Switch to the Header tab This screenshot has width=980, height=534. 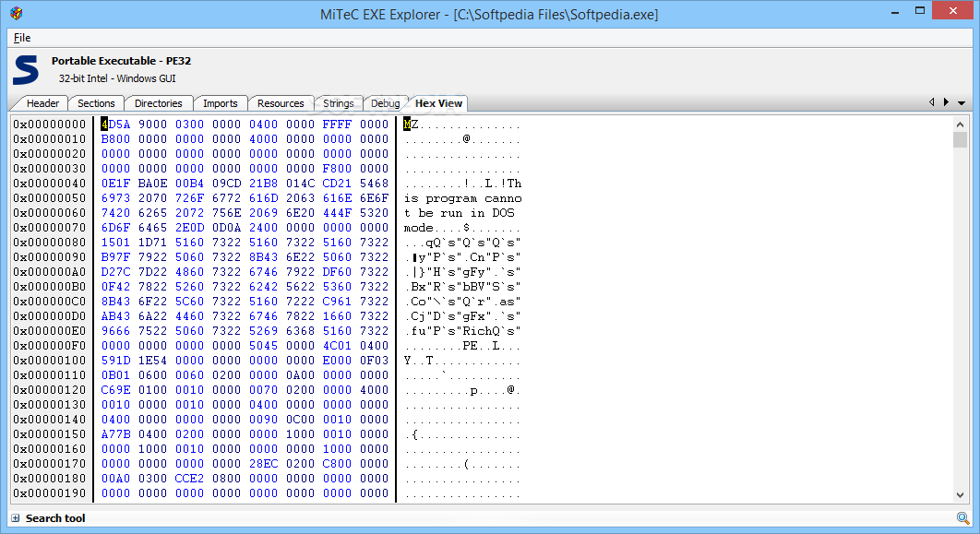(42, 103)
